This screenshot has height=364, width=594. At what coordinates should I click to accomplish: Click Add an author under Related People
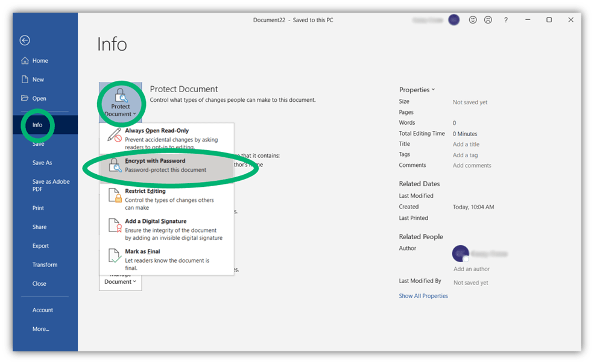click(x=471, y=269)
